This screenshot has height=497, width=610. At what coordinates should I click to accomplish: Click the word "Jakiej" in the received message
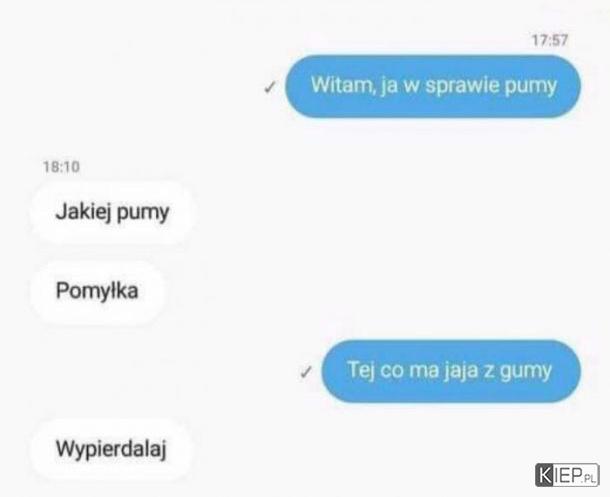click(x=84, y=213)
